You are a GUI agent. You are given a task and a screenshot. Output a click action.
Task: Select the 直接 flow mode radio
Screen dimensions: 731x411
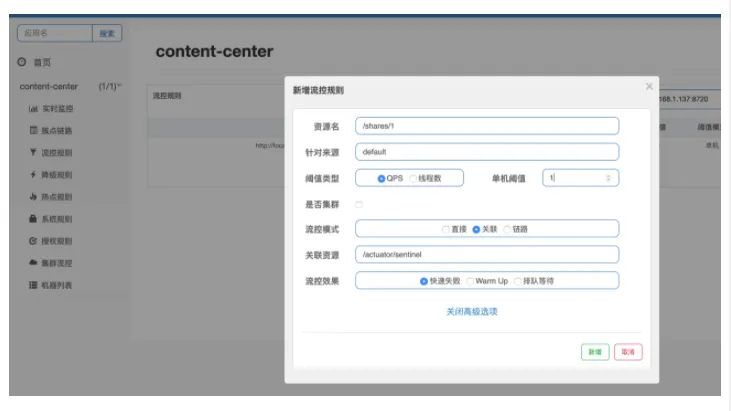pos(446,229)
